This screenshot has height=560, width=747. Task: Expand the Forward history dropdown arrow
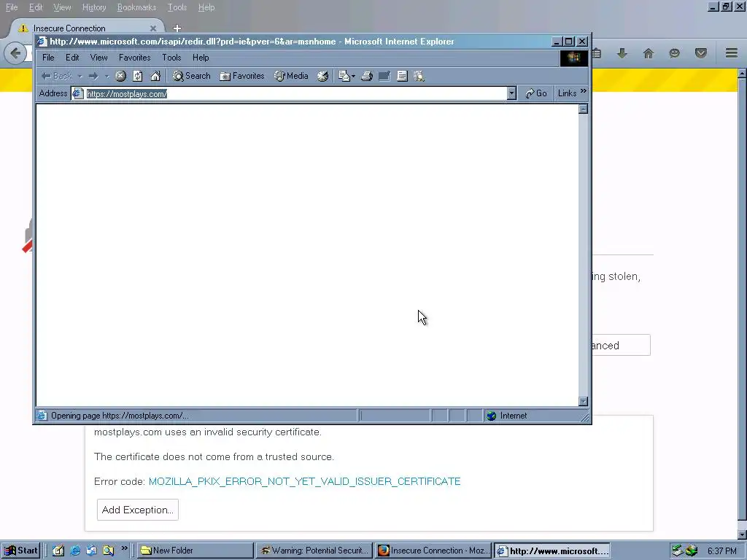point(107,76)
